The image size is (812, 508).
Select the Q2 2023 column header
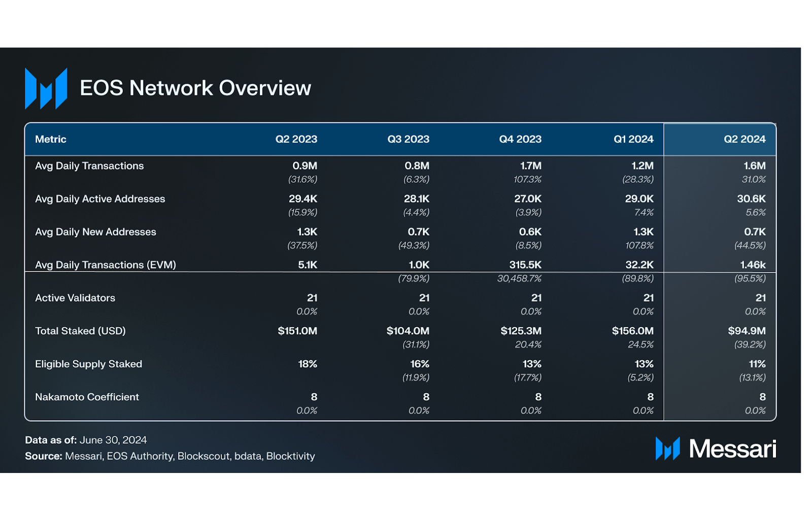pyautogui.click(x=296, y=139)
